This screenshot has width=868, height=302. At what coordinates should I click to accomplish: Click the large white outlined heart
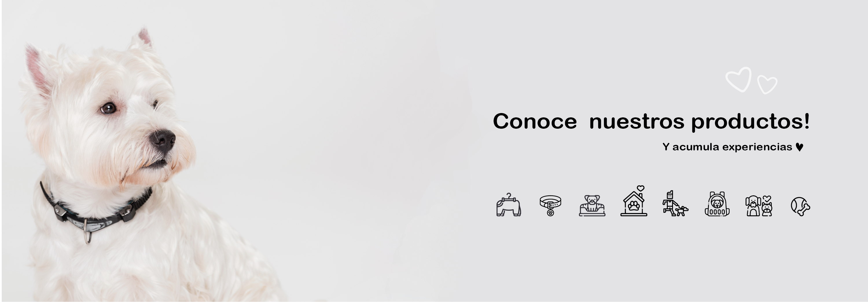739,79
